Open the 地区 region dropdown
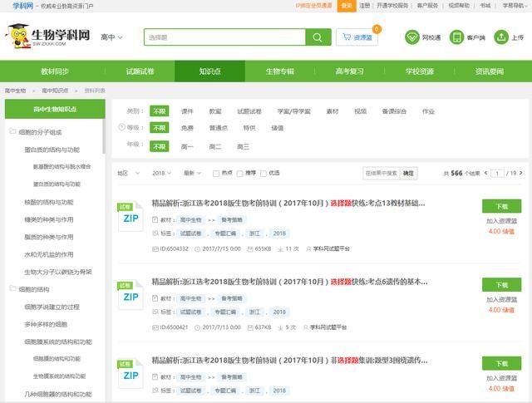Image resolution: width=532 pixels, height=403 pixels. pyautogui.click(x=128, y=173)
